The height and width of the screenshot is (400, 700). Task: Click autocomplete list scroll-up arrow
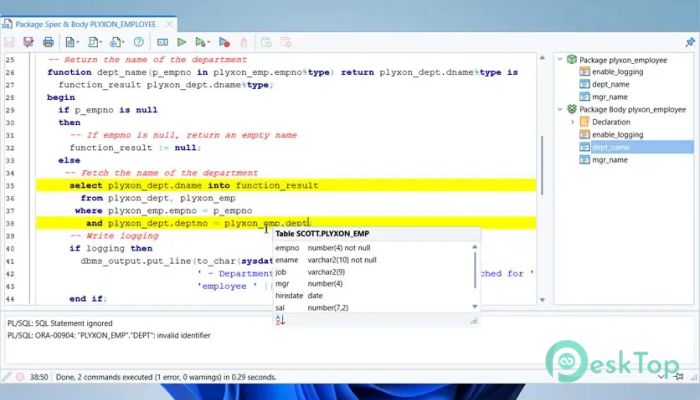475,247
